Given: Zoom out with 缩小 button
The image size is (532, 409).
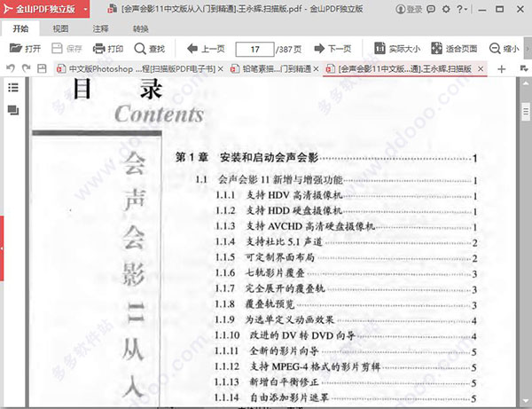Looking at the screenshot, I should (x=504, y=49).
